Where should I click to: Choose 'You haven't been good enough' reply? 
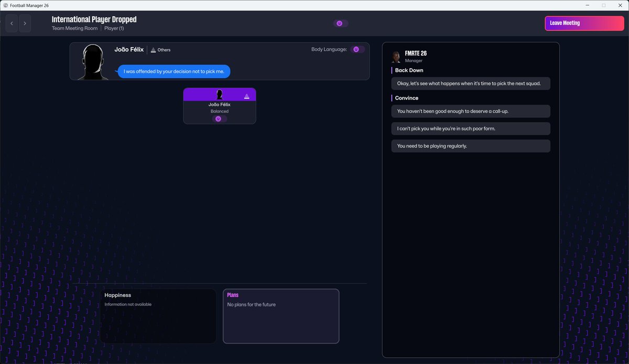click(x=471, y=111)
